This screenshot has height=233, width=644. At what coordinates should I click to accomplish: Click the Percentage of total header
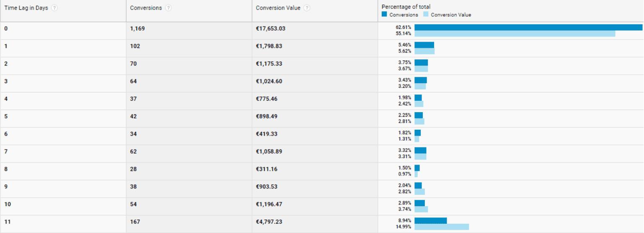pos(406,7)
